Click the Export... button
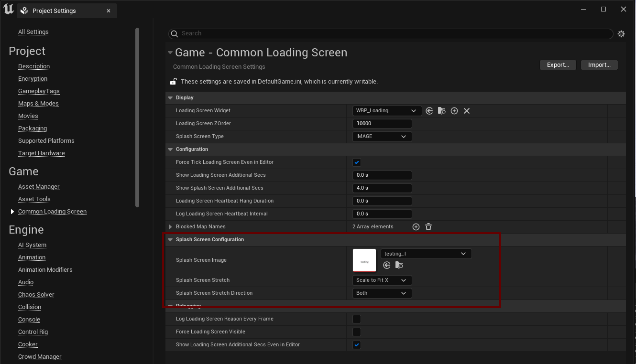 point(558,65)
